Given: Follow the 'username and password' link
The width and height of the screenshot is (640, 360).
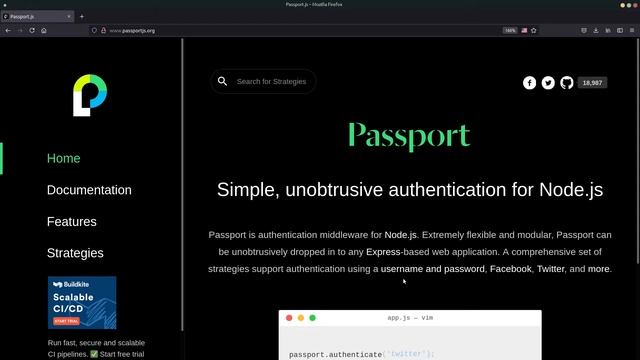Looking at the screenshot, I should point(432,269).
